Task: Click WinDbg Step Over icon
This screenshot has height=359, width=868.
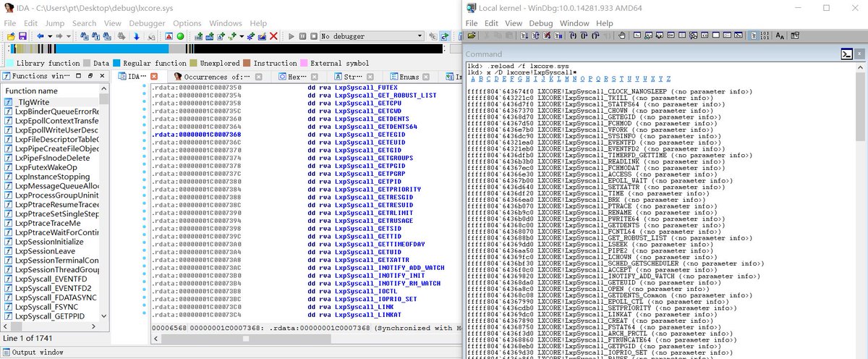Action: tap(584, 35)
